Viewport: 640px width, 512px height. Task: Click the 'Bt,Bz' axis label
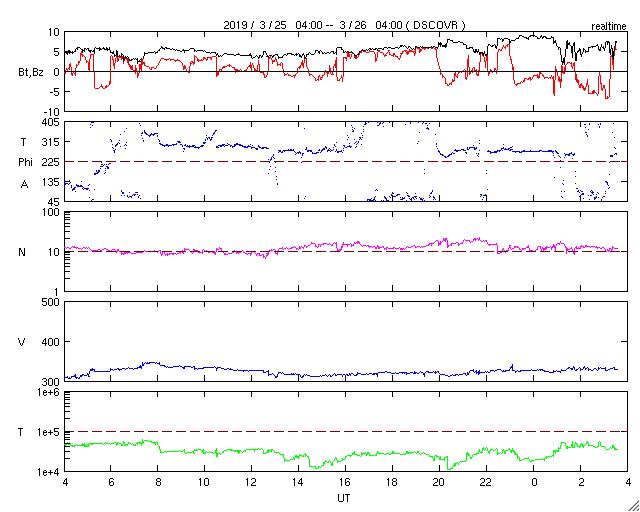pyautogui.click(x=31, y=73)
